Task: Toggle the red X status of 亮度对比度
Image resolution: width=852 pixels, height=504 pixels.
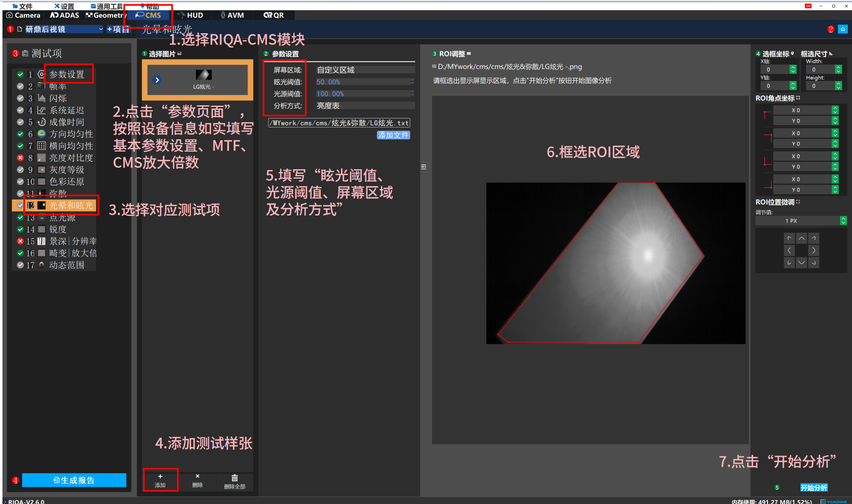Action: coord(20,158)
